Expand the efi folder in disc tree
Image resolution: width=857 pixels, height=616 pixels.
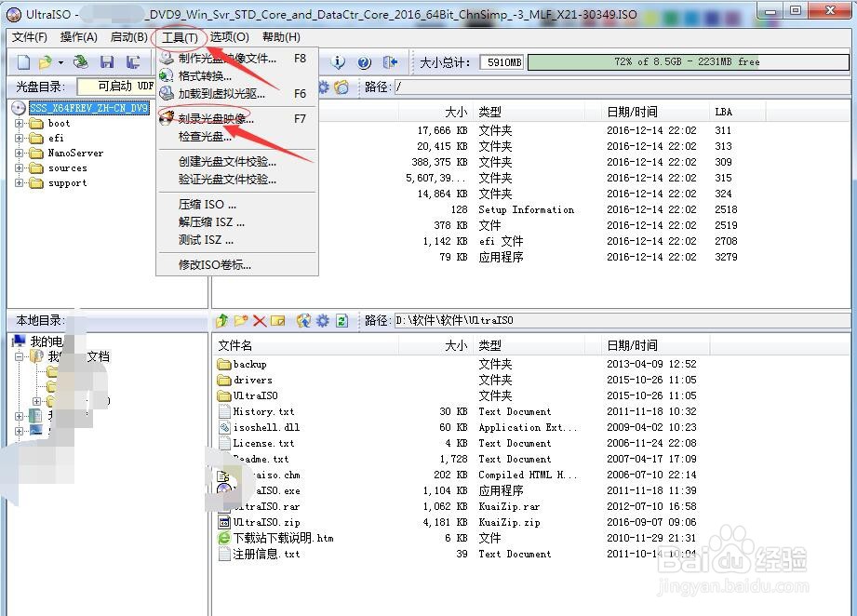click(20, 139)
